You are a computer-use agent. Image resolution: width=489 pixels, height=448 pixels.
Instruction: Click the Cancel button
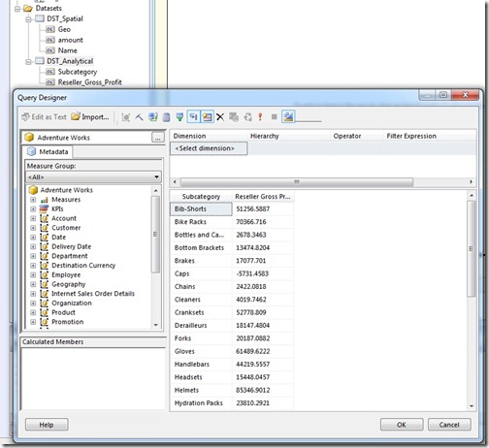point(449,425)
